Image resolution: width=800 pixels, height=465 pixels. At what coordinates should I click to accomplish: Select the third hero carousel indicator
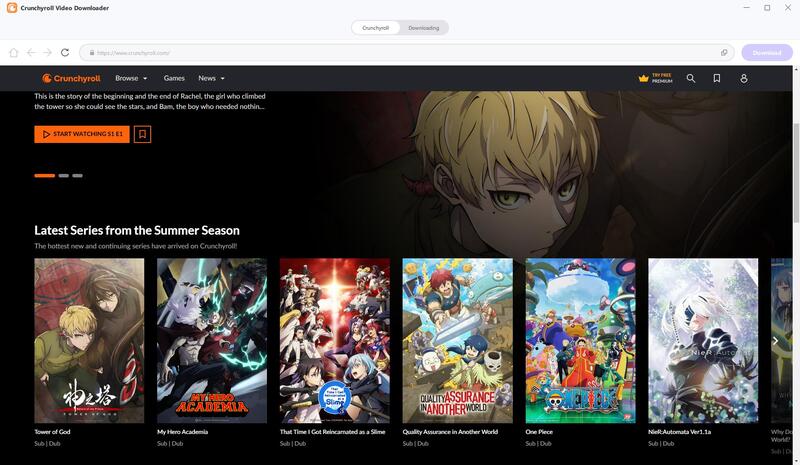[x=77, y=176]
